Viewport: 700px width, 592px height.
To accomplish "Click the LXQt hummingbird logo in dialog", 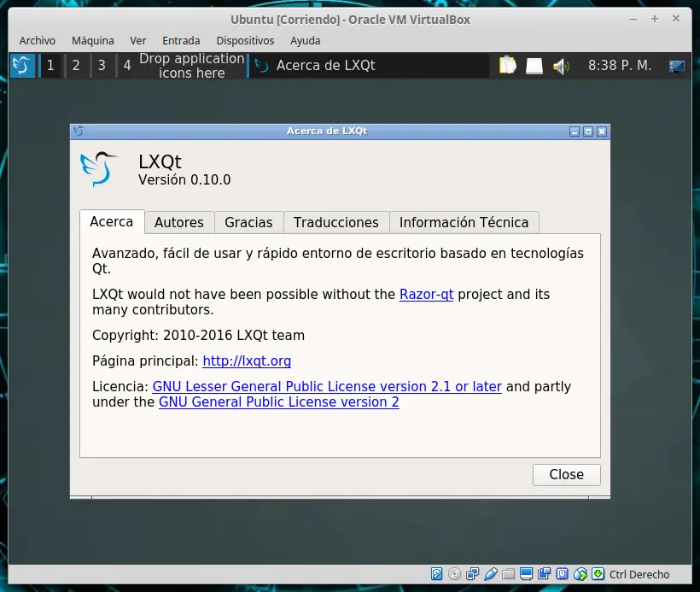I will coord(99,169).
